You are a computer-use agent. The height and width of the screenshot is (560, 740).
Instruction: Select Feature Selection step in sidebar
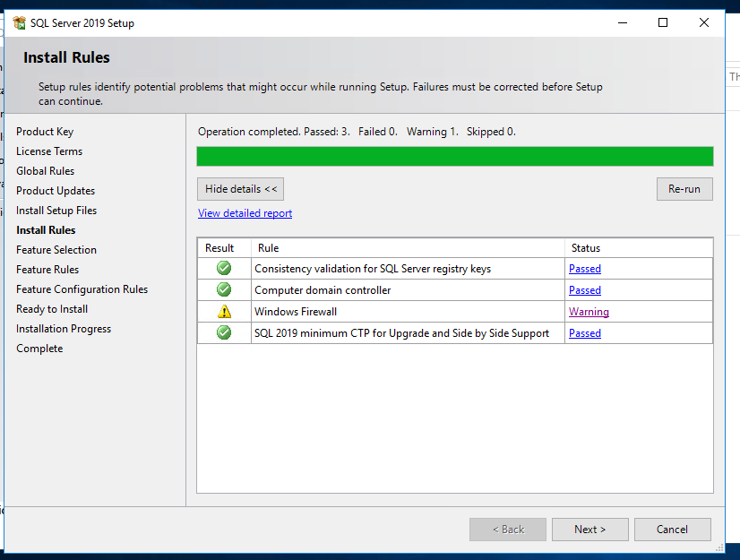pos(56,250)
